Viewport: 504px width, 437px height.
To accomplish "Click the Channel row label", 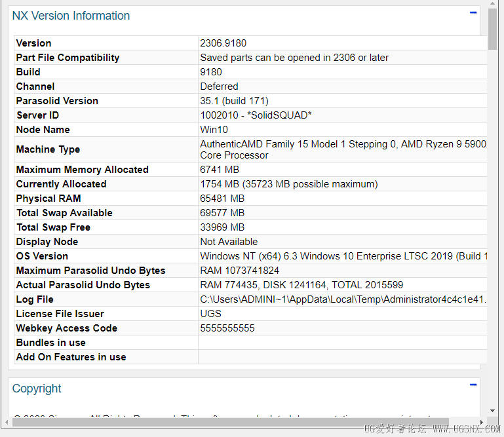I will pos(35,86).
